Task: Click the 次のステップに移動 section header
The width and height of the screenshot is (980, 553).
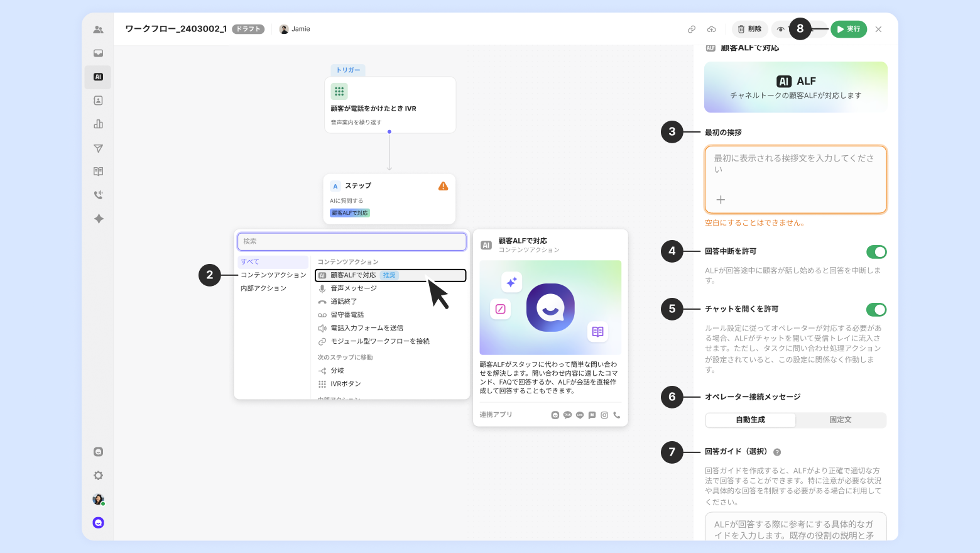Action: (x=345, y=358)
